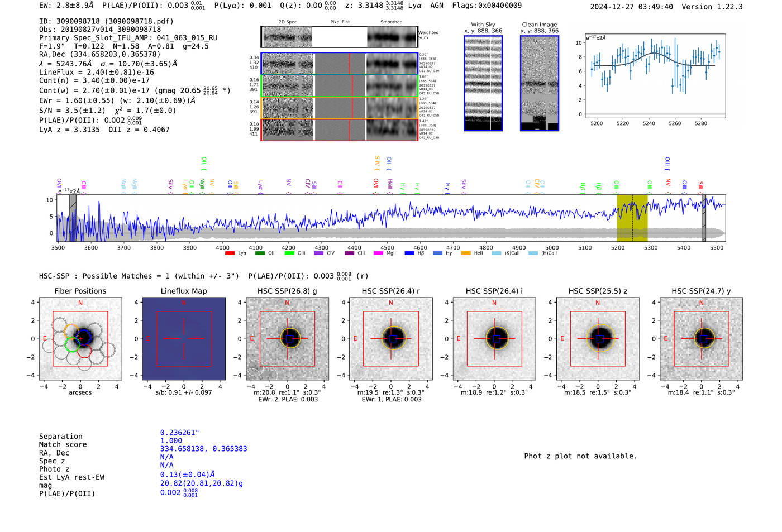Click the EW: 2.8±8.9Å header value
Image resolution: width=782 pixels, height=532 pixels.
(x=66, y=6)
